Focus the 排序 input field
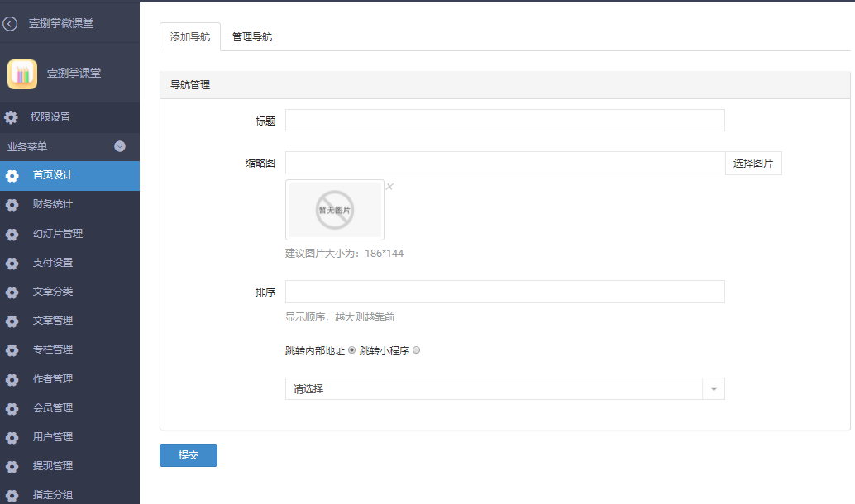The width and height of the screenshot is (855, 504). click(x=505, y=292)
